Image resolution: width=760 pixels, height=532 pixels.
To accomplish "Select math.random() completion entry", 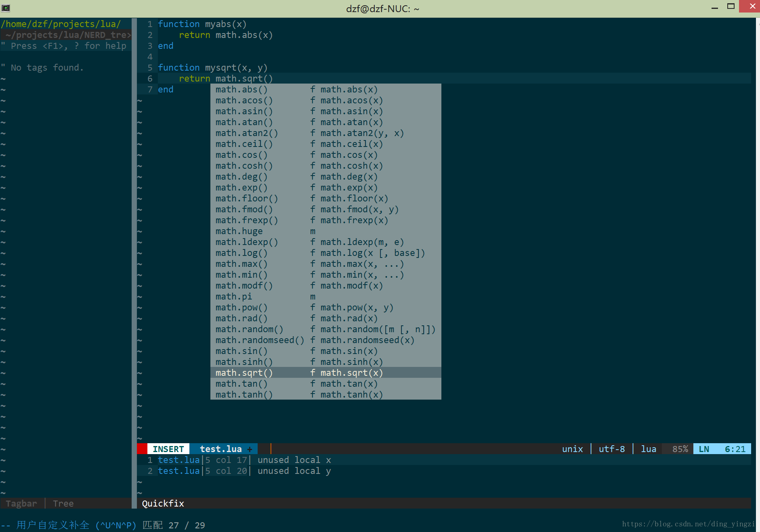I will pos(326,329).
